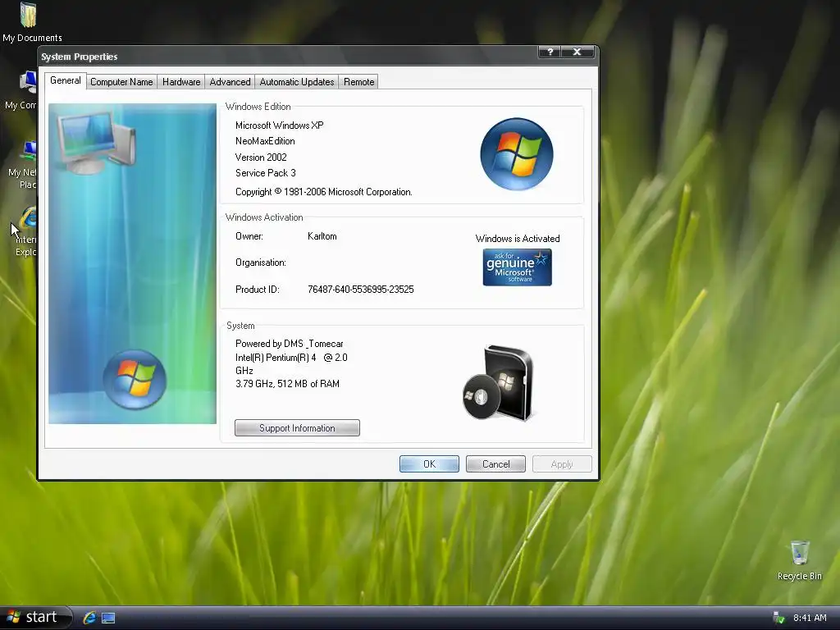
Task: Close the System Properties window
Action: (577, 52)
